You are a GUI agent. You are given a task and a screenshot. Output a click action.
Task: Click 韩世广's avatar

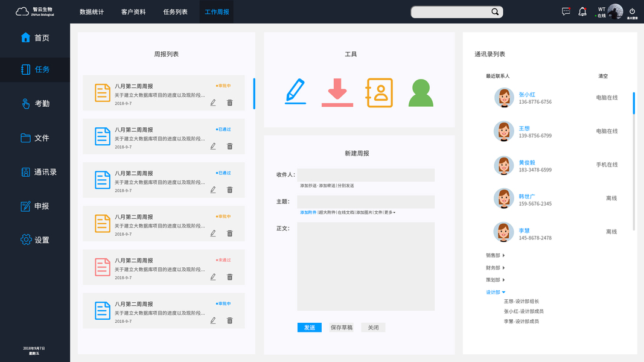pyautogui.click(x=503, y=198)
